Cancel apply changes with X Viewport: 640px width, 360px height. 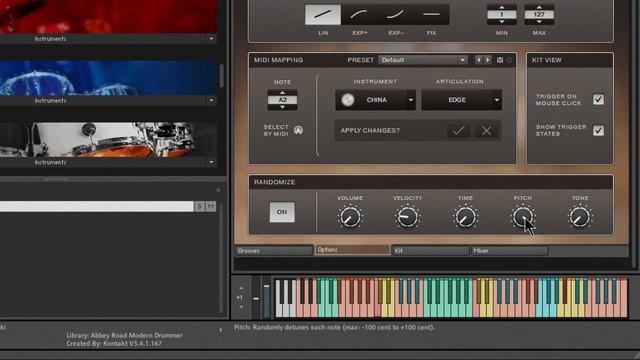pyautogui.click(x=486, y=131)
